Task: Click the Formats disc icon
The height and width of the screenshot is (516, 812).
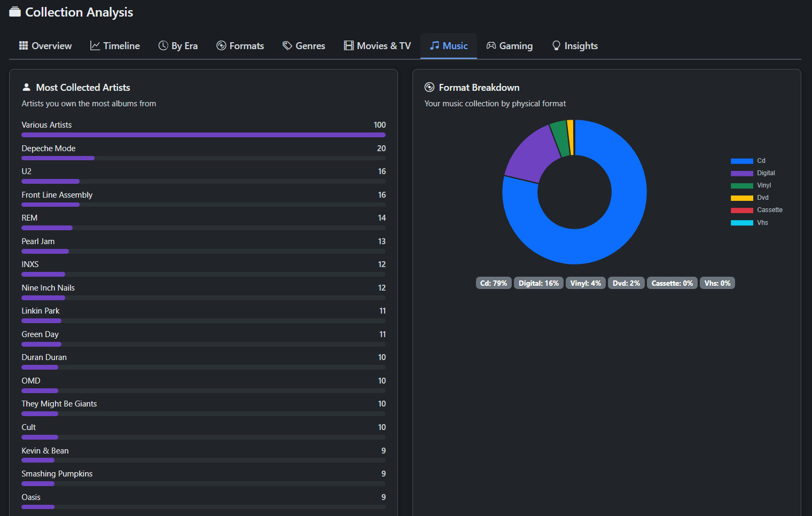Action: click(221, 46)
